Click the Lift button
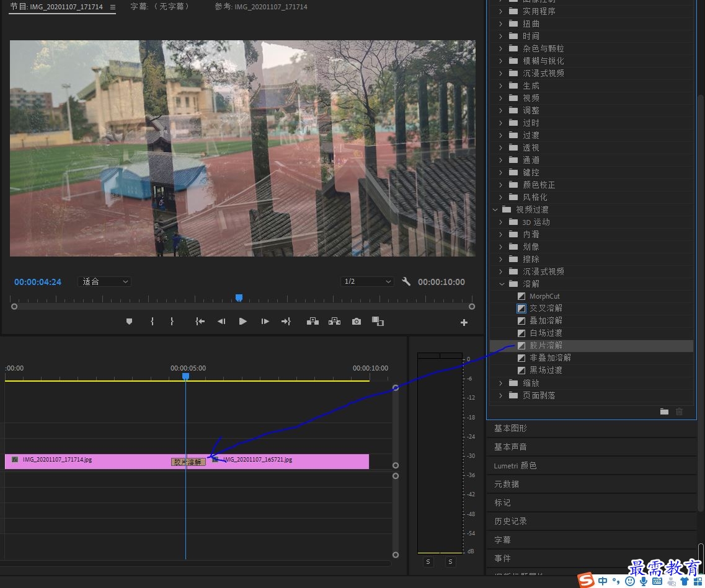The height and width of the screenshot is (588, 705). [x=313, y=321]
